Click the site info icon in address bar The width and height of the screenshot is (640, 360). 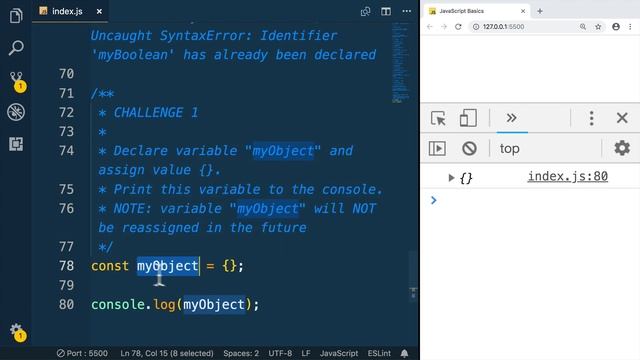pyautogui.click(x=476, y=27)
